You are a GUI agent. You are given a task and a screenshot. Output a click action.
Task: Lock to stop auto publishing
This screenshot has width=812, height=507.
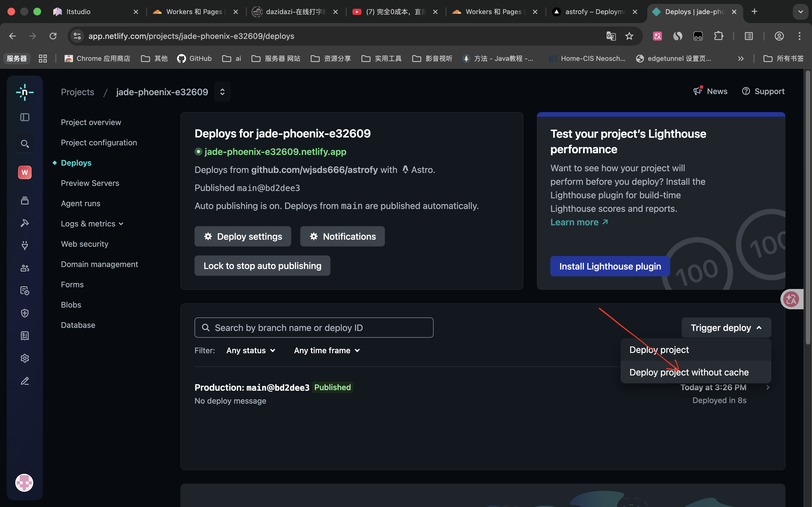pyautogui.click(x=262, y=266)
